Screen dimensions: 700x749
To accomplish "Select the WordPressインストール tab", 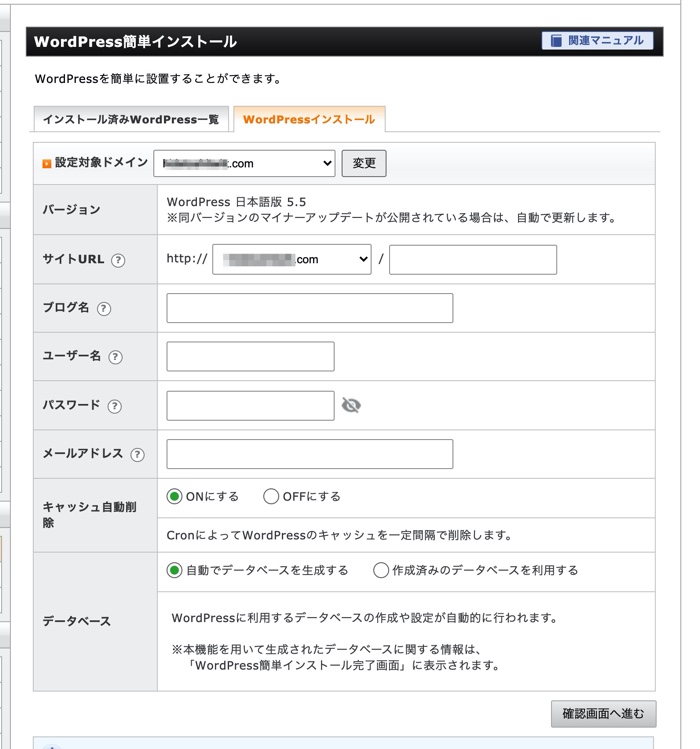I will pos(309,119).
